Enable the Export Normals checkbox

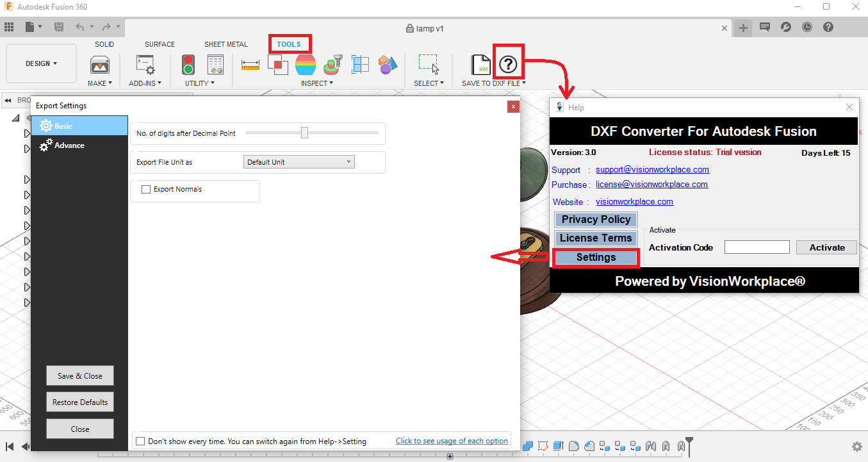click(146, 190)
